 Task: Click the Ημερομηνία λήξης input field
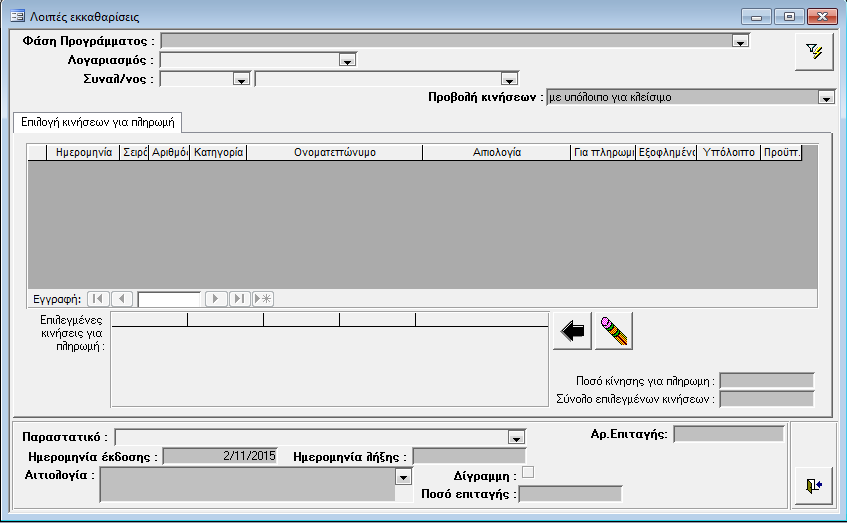point(468,456)
